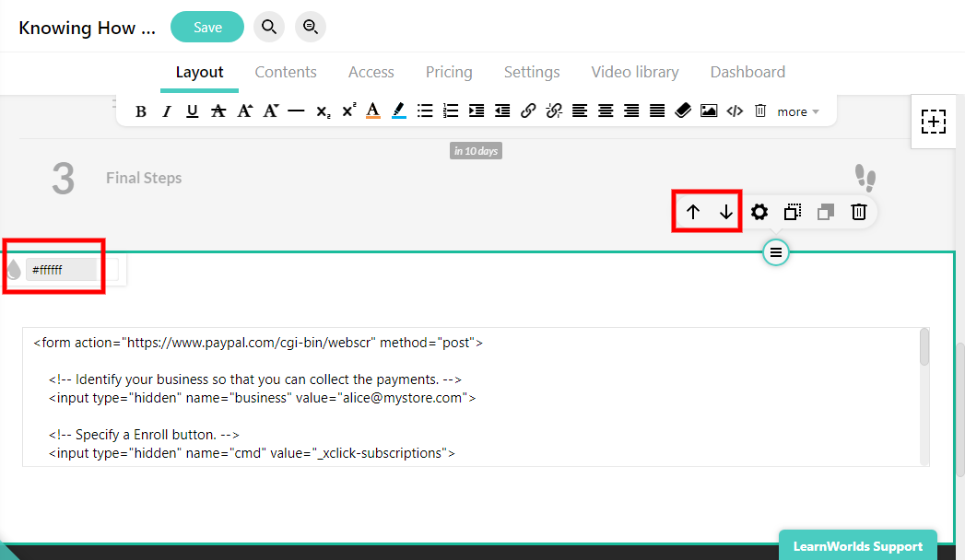The height and width of the screenshot is (560, 965).
Task: Decrease font size with the A down icon
Action: click(271, 111)
